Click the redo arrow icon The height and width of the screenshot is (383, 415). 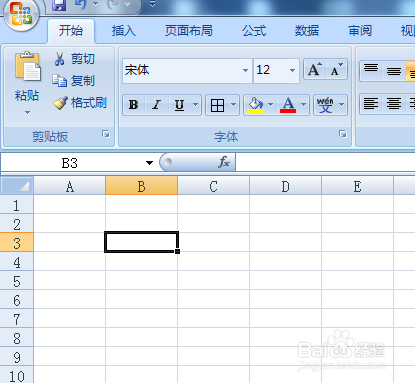coord(113,4)
